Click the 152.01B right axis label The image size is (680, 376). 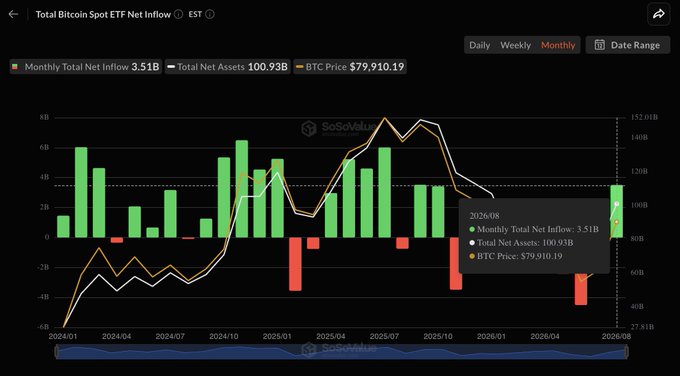pos(644,117)
